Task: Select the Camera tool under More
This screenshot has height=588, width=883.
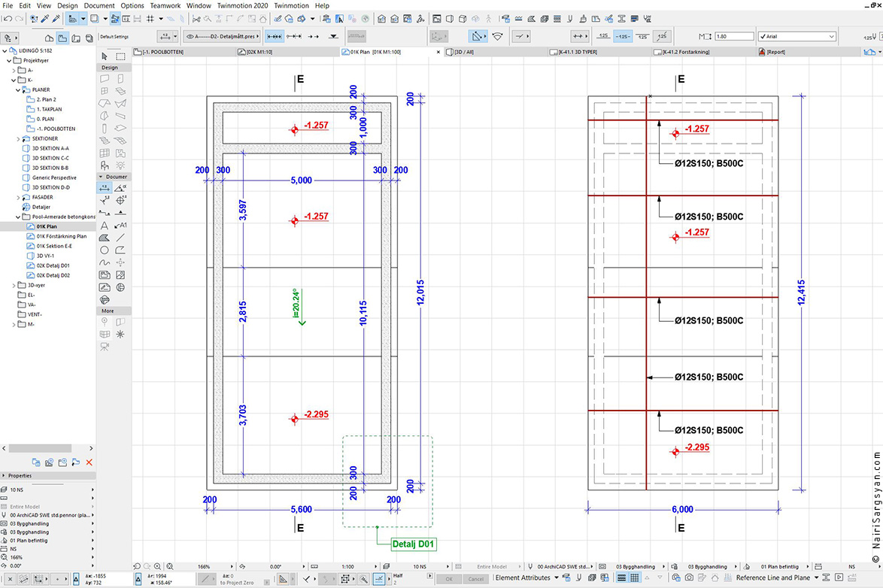Action: tap(105, 347)
